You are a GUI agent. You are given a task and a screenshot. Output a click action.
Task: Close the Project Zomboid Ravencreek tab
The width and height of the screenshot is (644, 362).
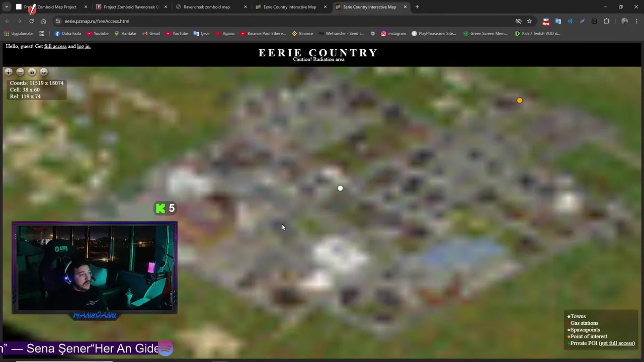pos(166,7)
